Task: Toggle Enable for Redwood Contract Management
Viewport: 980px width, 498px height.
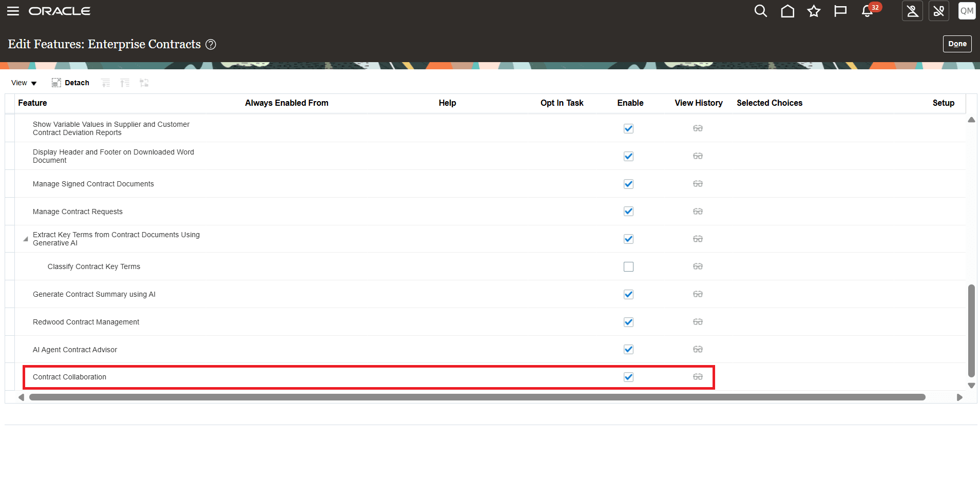Action: 628,322
